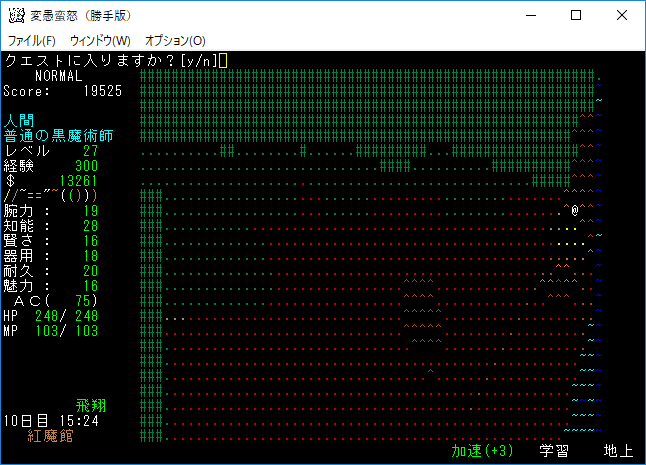Image resolution: width=646 pixels, height=465 pixels.
Task: Maximize the game window
Action: (576, 15)
